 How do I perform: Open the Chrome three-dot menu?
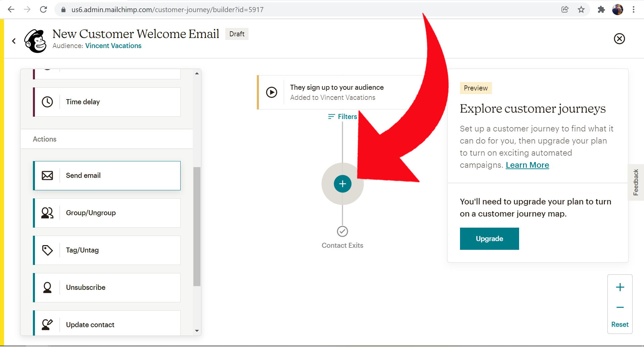634,9
